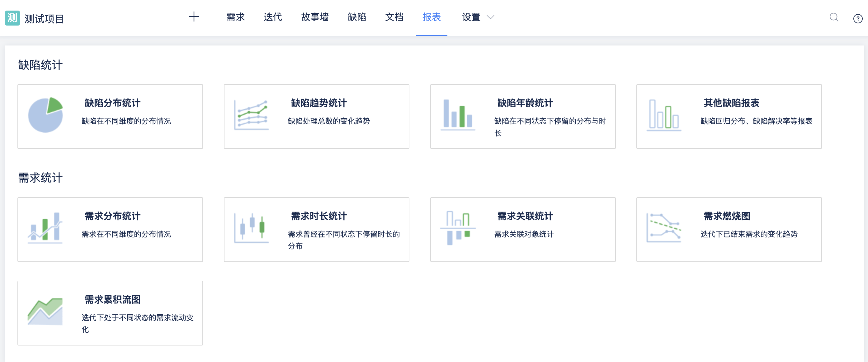Switch to the 需求 tab
Screen dimensions: 868x362
[235, 17]
